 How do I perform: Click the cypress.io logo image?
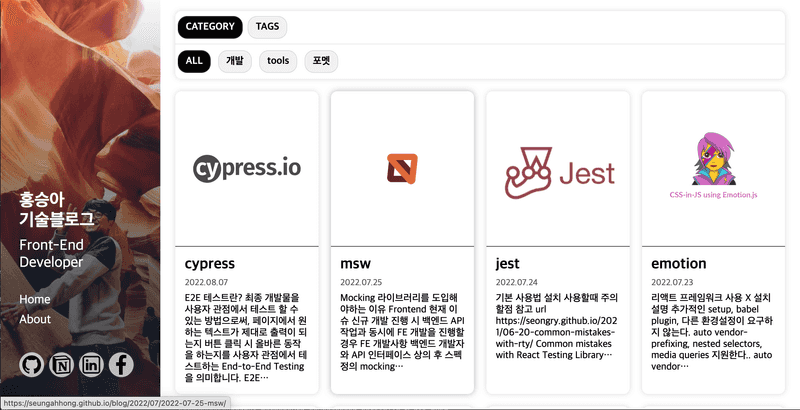(x=247, y=168)
